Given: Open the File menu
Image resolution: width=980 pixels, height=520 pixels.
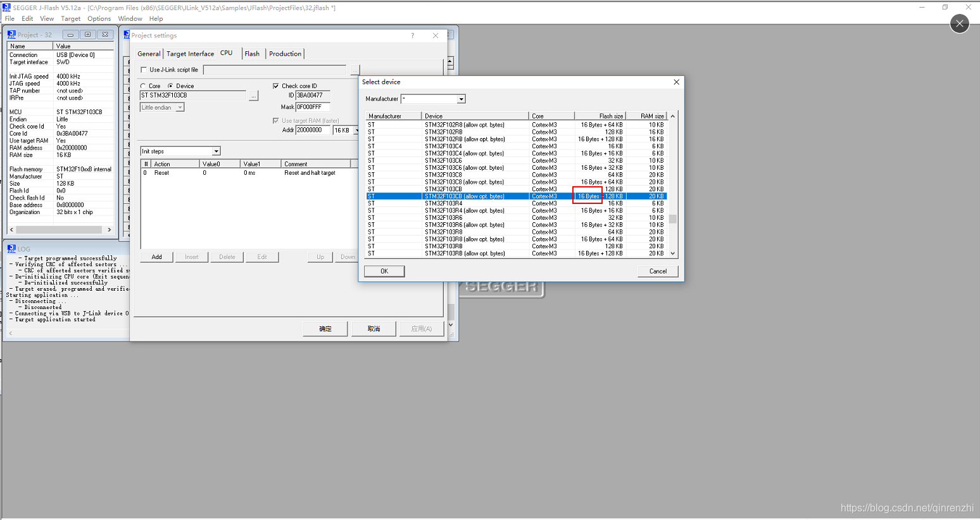Looking at the screenshot, I should coord(9,19).
